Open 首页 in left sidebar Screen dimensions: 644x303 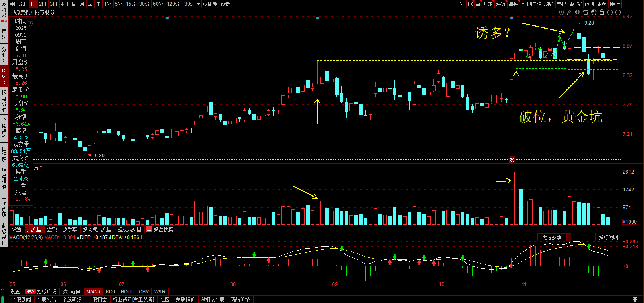[x=4, y=33]
